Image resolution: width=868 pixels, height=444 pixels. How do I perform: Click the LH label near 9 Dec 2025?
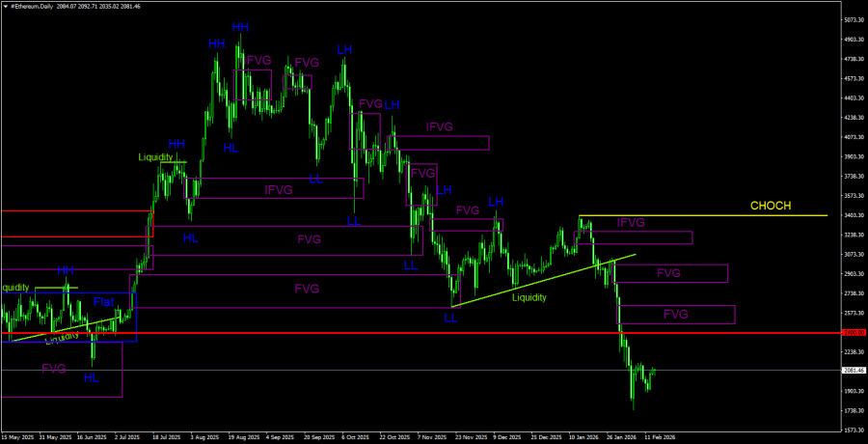[x=496, y=202]
